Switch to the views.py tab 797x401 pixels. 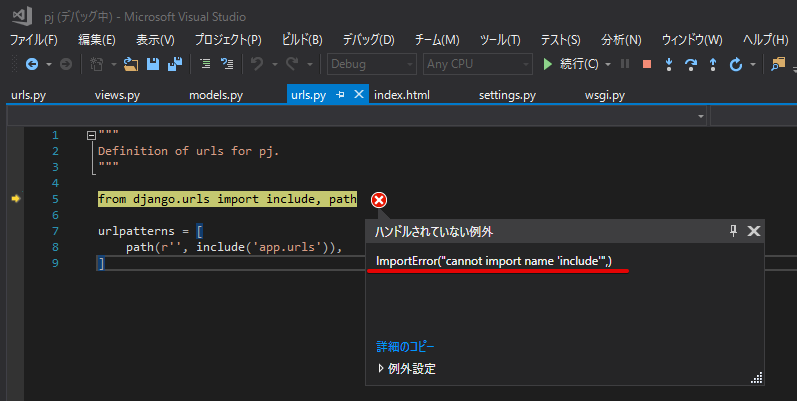tap(117, 95)
